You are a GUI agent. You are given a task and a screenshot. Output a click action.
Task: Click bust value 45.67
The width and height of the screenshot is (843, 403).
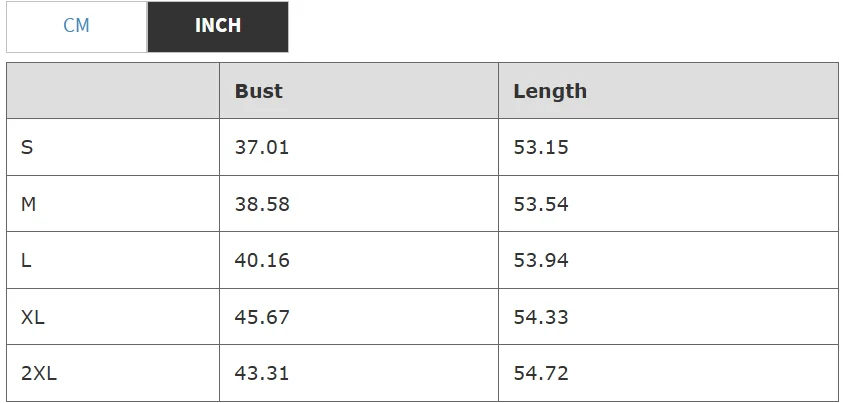point(262,317)
